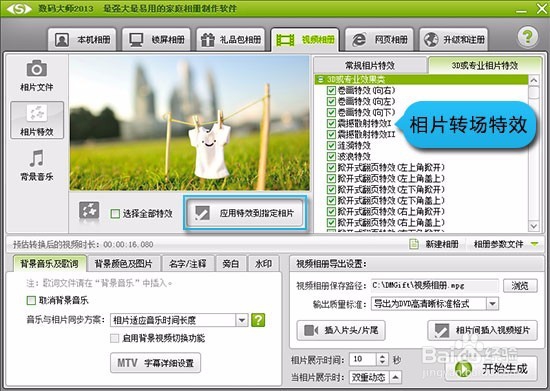The image size is (550, 391).
Task: Open the 升级和注册 tab
Action: click(x=454, y=39)
